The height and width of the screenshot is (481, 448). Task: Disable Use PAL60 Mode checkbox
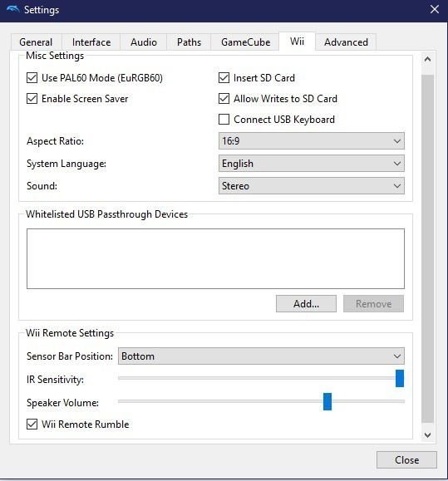(x=32, y=77)
